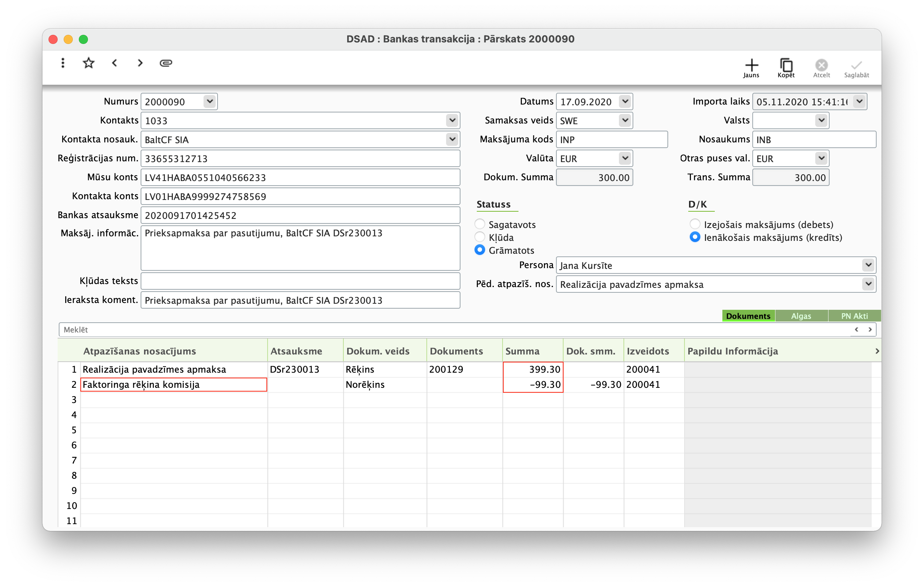Open the three-dot options menu
Image resolution: width=924 pixels, height=587 pixels.
tap(63, 63)
